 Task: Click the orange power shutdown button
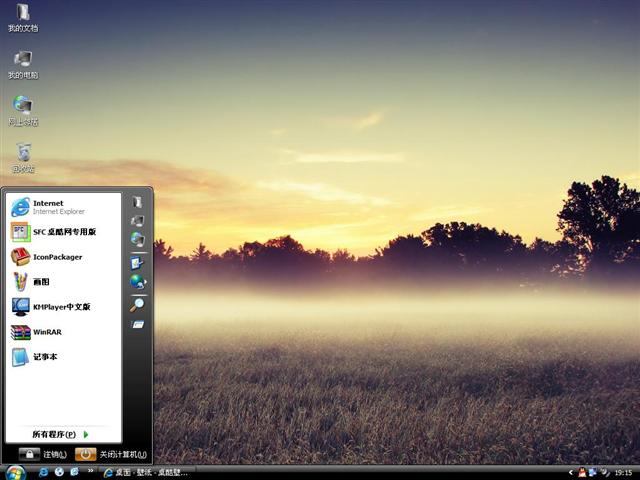pos(85,454)
